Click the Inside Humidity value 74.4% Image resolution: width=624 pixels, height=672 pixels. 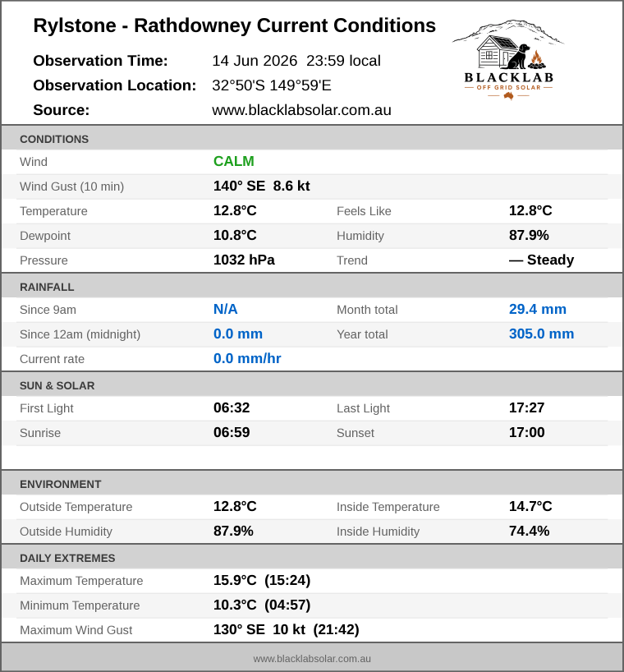(529, 531)
